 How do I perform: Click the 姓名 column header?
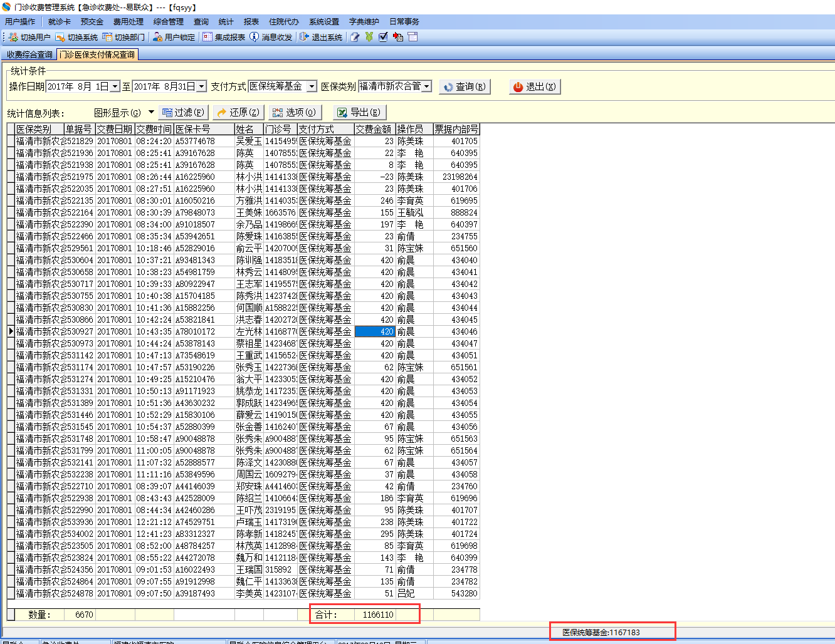[249, 129]
